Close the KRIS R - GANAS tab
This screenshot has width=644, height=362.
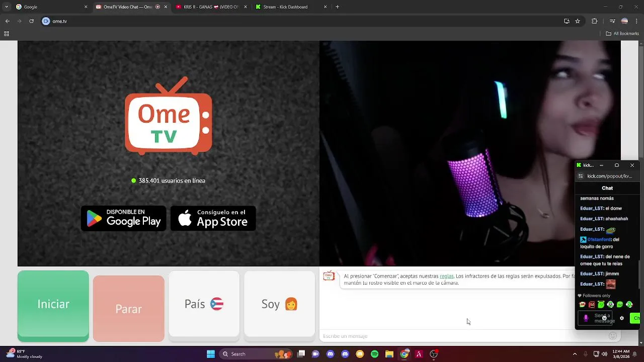(246, 7)
